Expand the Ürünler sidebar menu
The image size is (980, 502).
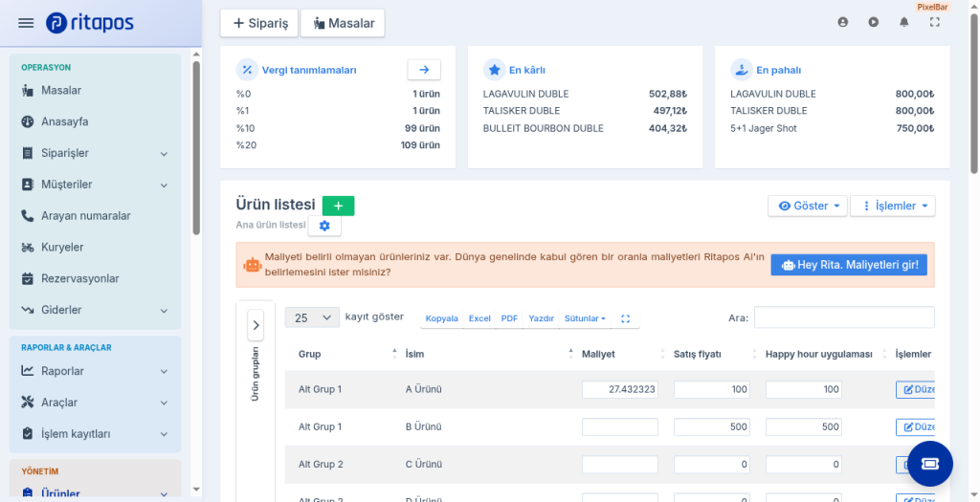95,493
